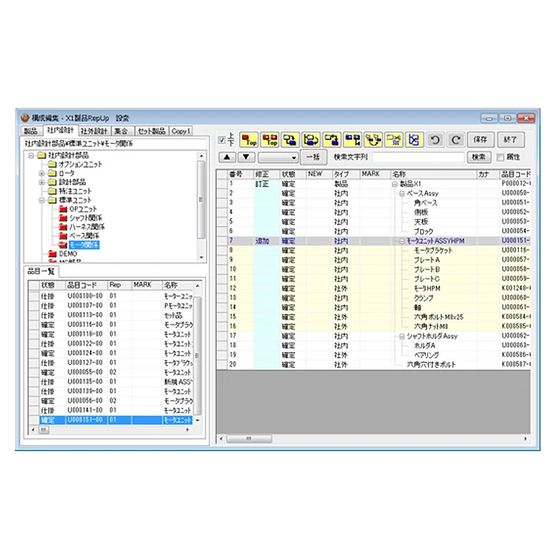The width and height of the screenshot is (560, 560).
Task: Click the blue crossed tree diagram icon
Action: [414, 140]
